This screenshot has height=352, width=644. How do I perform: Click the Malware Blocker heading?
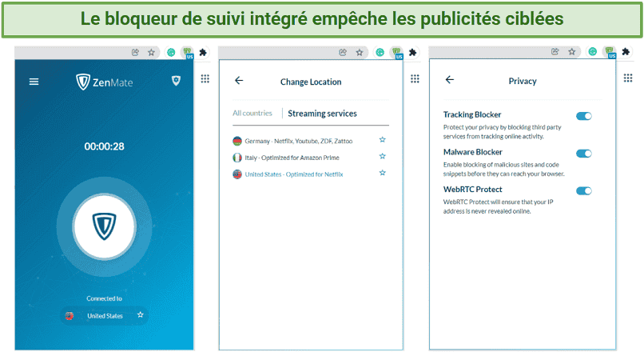pyautogui.click(x=473, y=152)
